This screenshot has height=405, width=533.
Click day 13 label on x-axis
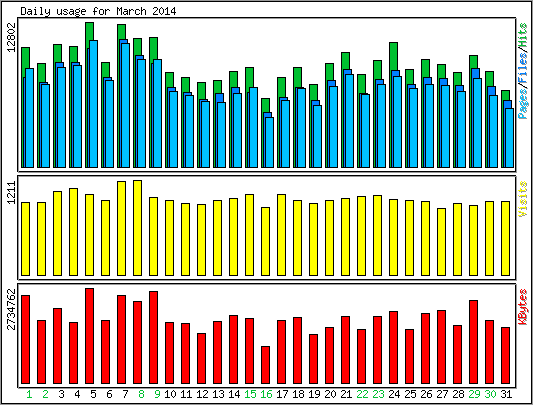tap(218, 394)
